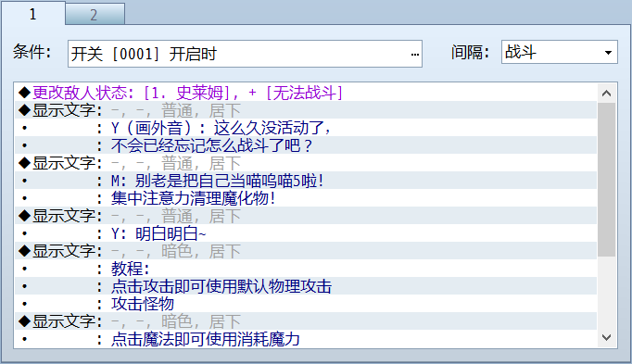Image resolution: width=632 pixels, height=364 pixels.
Task: Switch to event page tab 1
Action: click(x=33, y=14)
